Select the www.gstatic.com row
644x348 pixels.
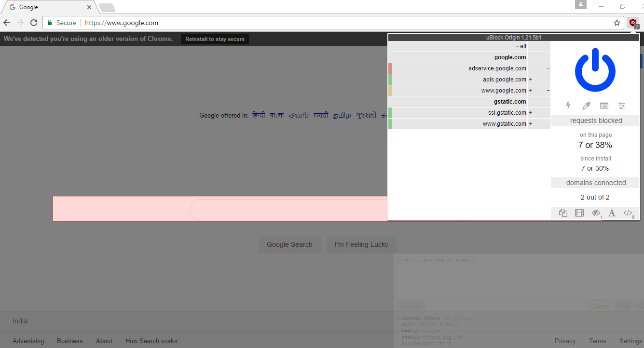tap(469, 124)
